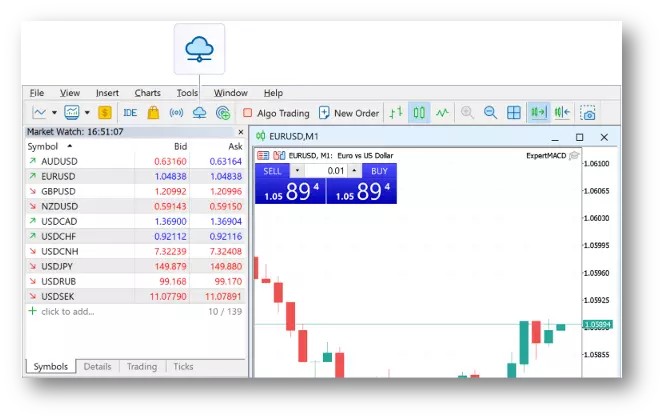664x420 pixels.
Task: Select the AUDUSD row
Action: click(x=136, y=161)
